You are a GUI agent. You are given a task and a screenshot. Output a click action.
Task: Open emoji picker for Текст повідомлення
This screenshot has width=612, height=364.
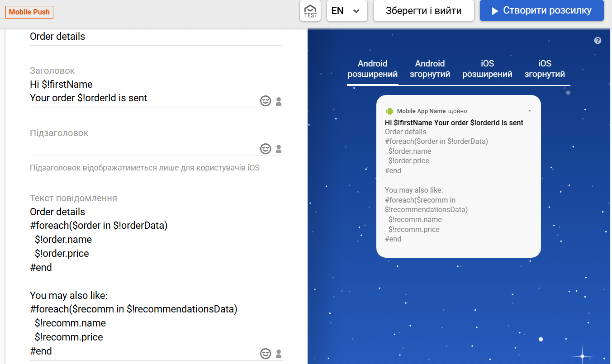coord(266,353)
